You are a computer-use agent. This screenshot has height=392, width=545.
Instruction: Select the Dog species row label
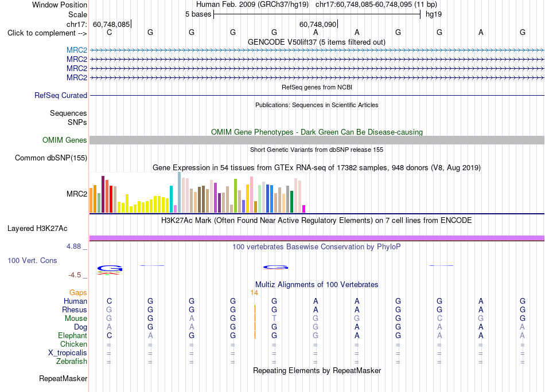coord(80,327)
